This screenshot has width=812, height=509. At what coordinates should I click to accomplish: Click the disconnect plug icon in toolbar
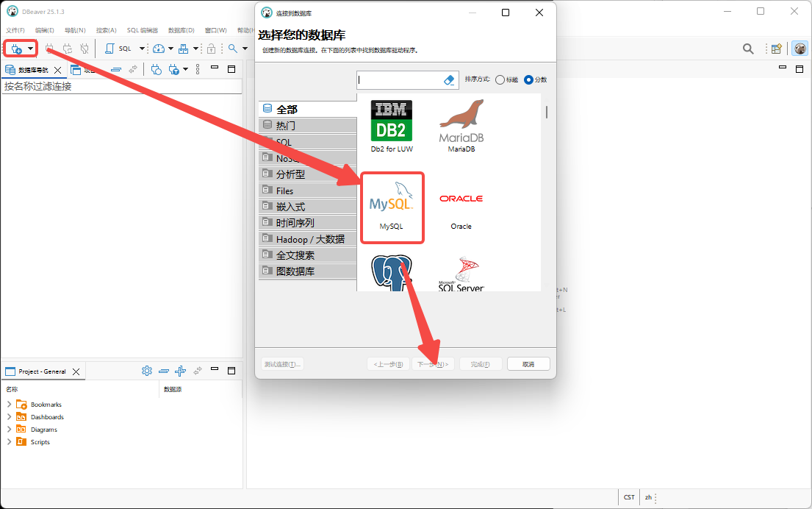click(x=85, y=49)
